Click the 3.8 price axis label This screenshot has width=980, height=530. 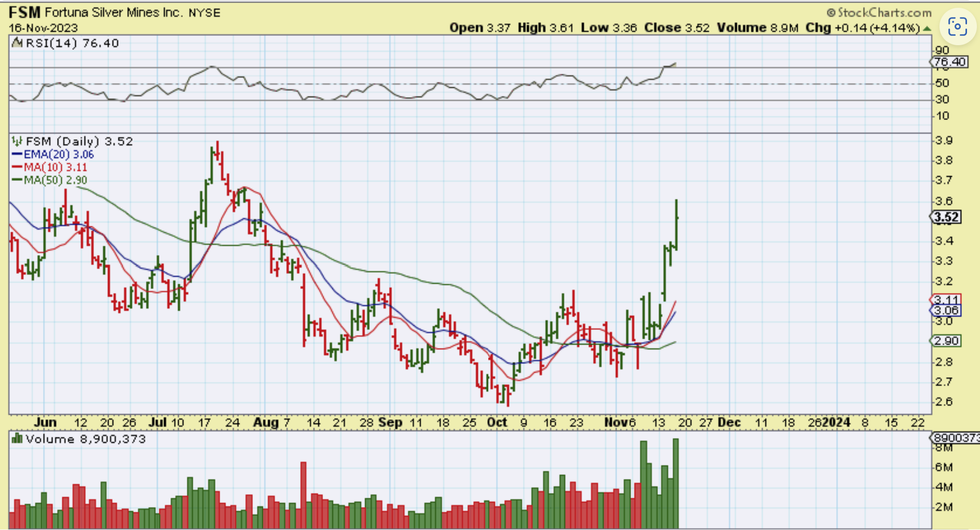tap(944, 160)
